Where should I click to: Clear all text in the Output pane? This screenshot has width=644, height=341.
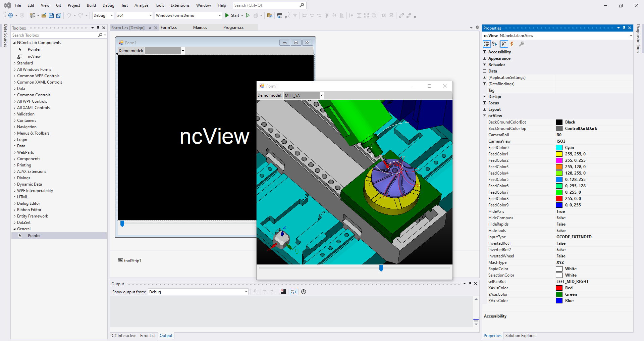[x=283, y=292]
